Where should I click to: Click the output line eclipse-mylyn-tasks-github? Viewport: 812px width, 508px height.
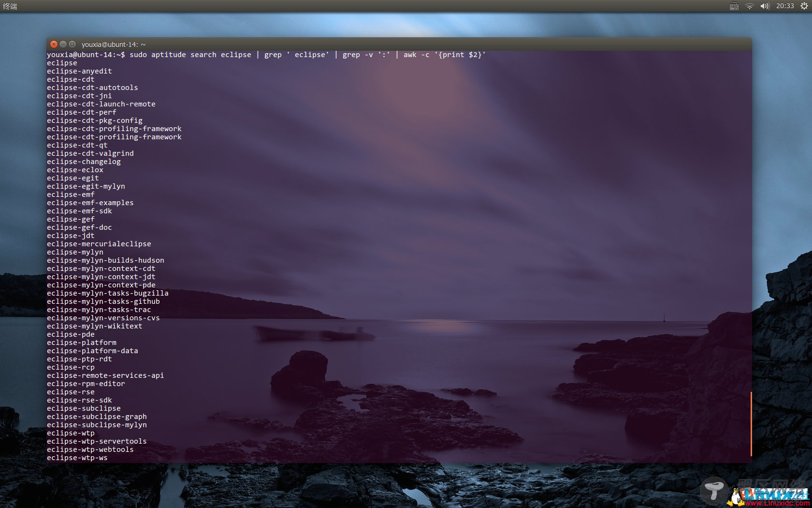(x=103, y=301)
